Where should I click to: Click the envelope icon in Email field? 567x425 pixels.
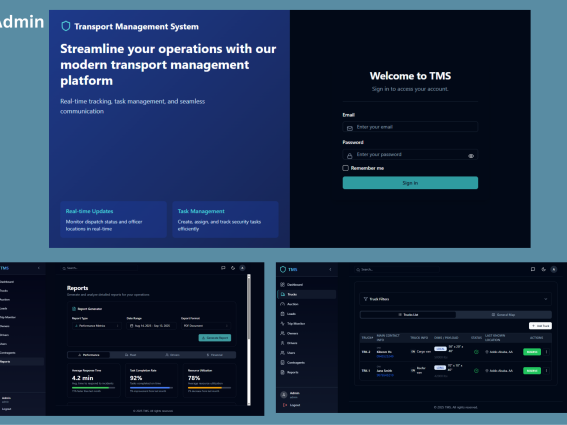pyautogui.click(x=350, y=128)
